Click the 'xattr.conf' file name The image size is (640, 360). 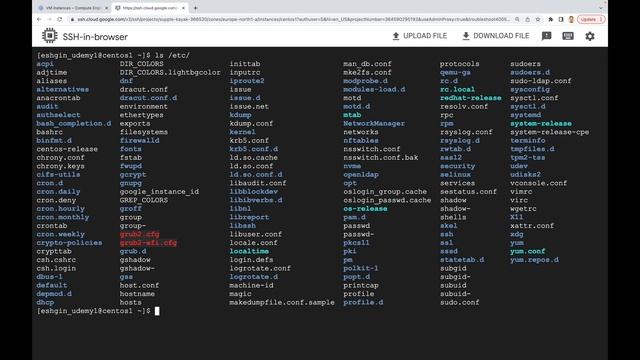532,226
